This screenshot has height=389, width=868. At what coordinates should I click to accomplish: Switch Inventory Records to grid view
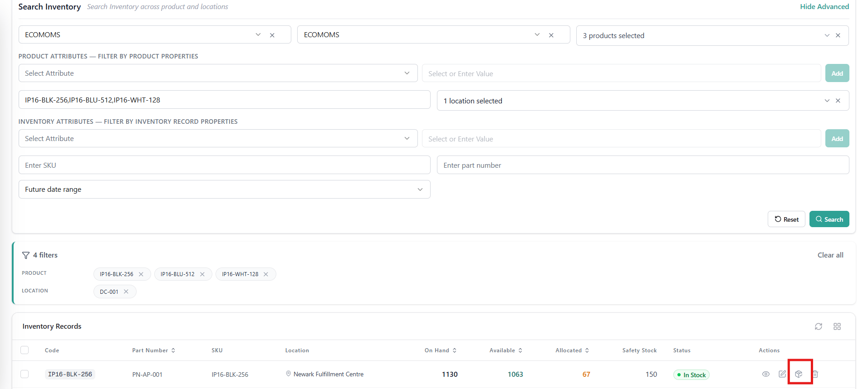837,326
